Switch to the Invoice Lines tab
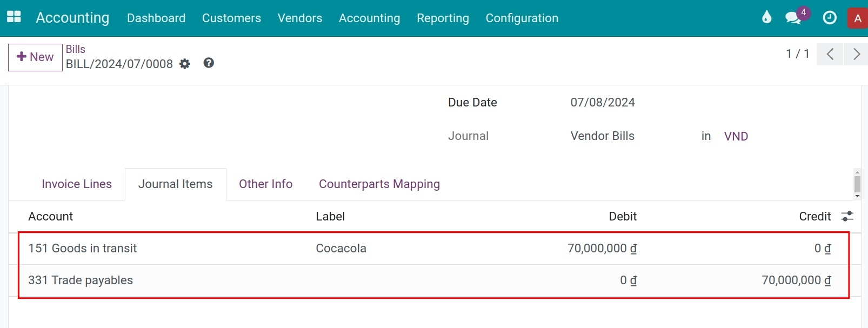The width and height of the screenshot is (868, 328). (77, 184)
